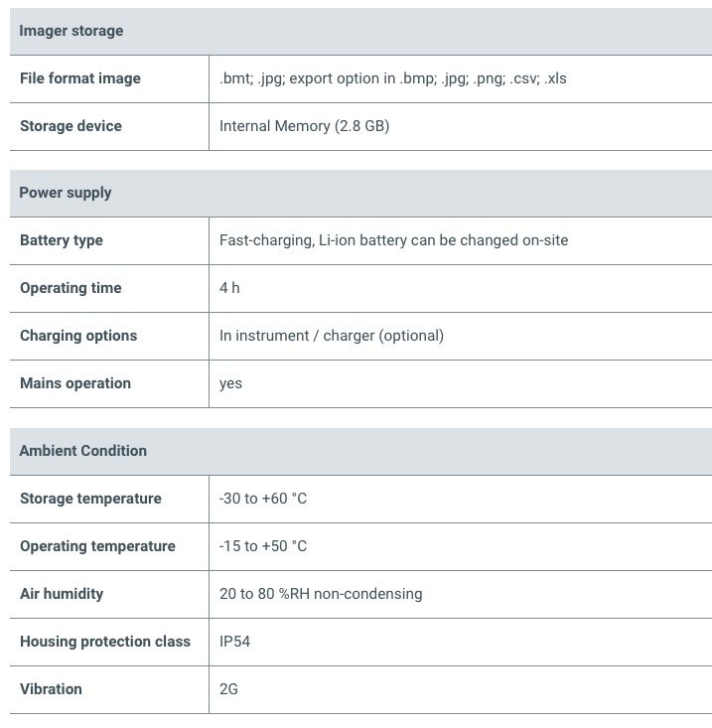Click the Ambient Condition section header
The image size is (712, 728).
click(x=83, y=451)
